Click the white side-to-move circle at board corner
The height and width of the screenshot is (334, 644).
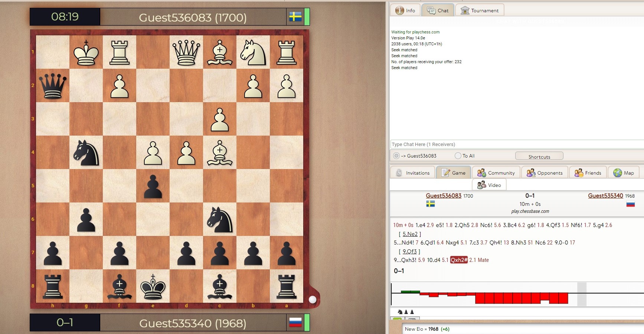313,299
